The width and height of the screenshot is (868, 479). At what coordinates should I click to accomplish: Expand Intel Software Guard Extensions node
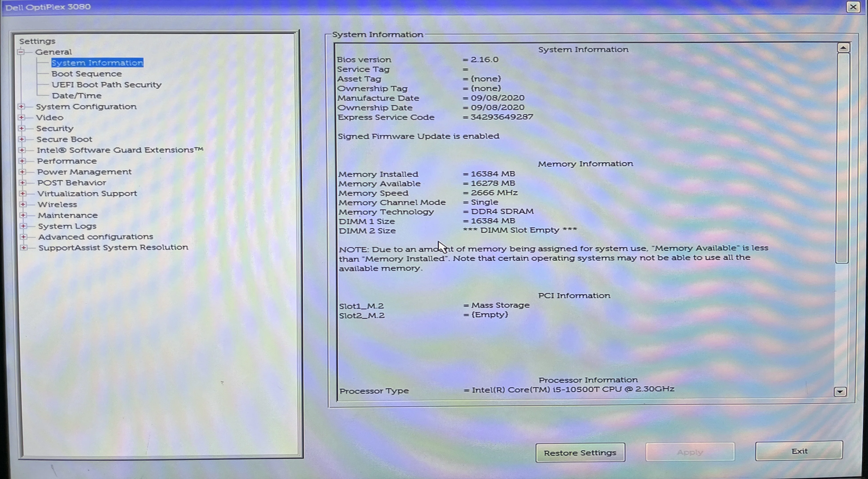click(x=22, y=150)
